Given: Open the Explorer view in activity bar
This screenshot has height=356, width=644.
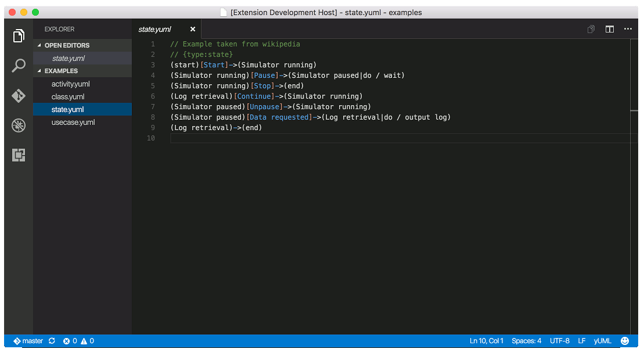Looking at the screenshot, I should pos(19,36).
